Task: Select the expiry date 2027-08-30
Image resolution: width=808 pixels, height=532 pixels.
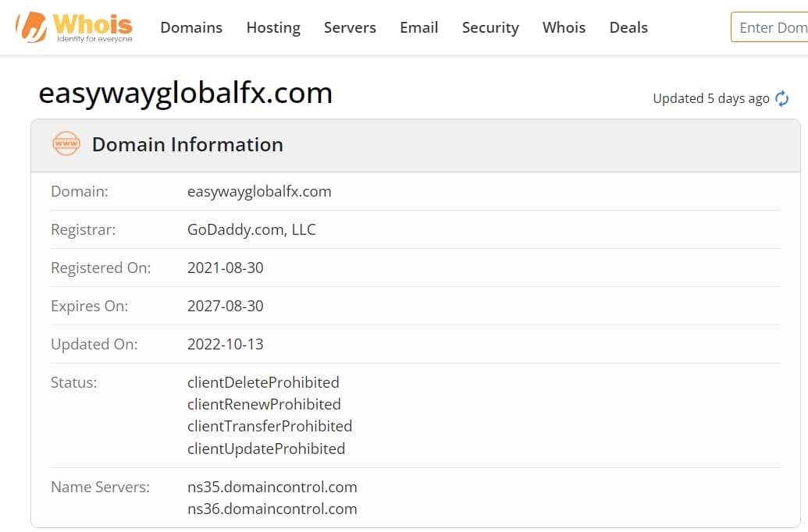Action: [225, 306]
